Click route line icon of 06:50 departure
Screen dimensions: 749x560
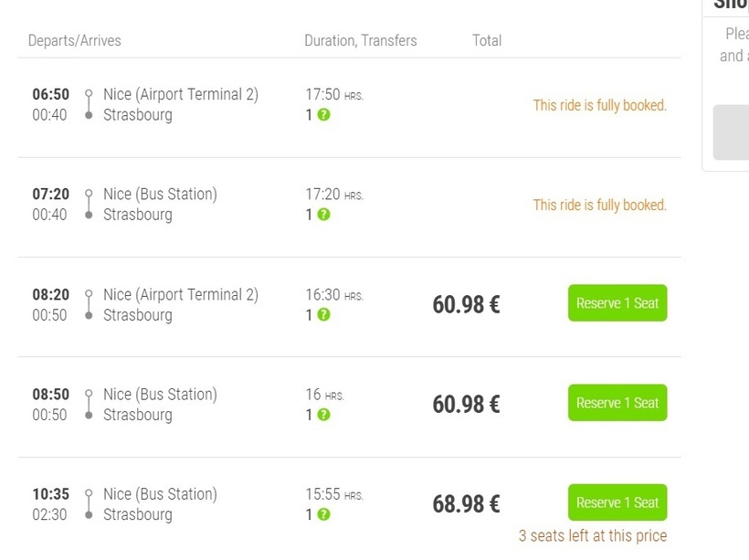click(89, 104)
